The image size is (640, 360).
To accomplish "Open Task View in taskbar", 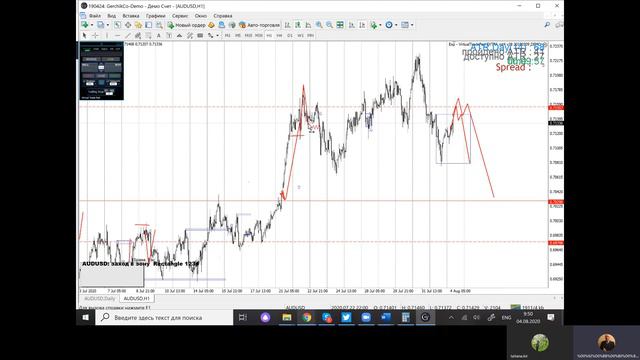I will pyautogui.click(x=243, y=317).
